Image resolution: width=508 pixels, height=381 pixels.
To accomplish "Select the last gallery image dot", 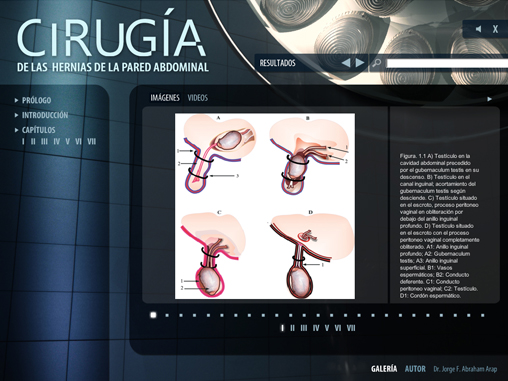I will (x=482, y=315).
